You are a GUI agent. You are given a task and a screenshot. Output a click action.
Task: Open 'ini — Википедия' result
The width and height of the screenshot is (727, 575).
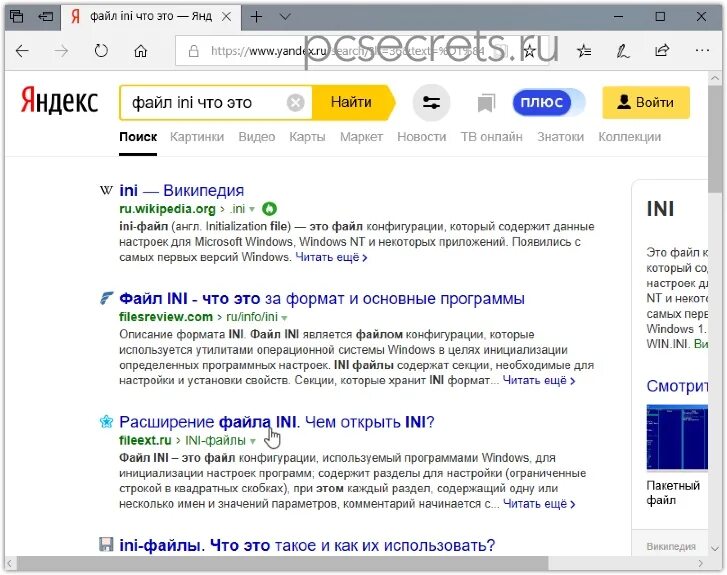[x=181, y=190]
